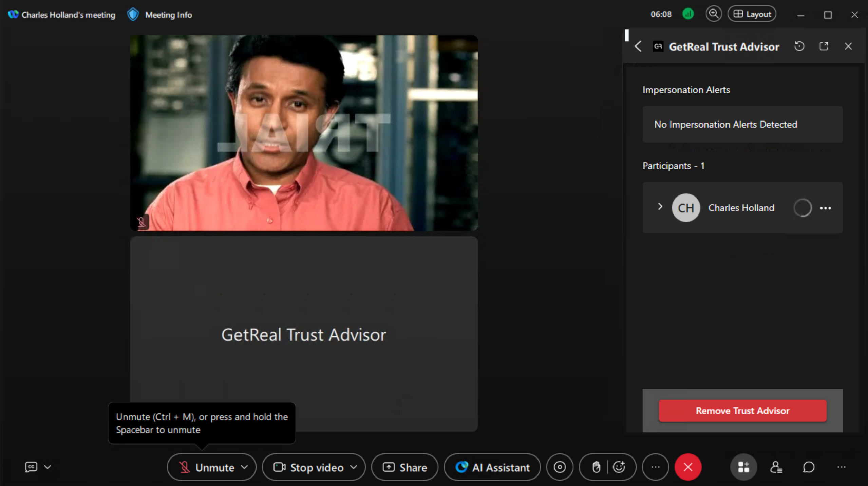The height and width of the screenshot is (486, 868).
Task: Click the zoom magnifier icon in header
Action: pyautogui.click(x=713, y=14)
